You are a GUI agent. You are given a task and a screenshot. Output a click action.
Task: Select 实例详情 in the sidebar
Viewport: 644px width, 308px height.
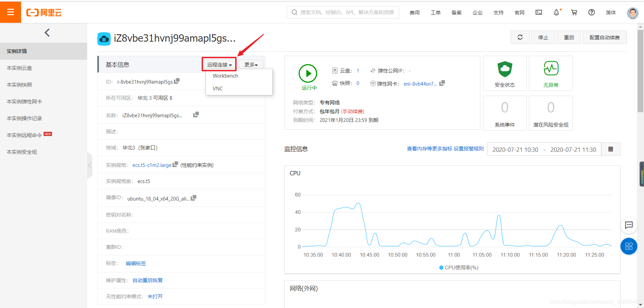(x=44, y=51)
